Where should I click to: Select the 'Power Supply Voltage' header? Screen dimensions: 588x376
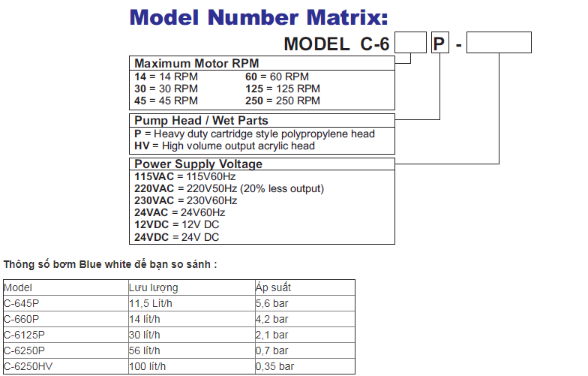pos(262,164)
